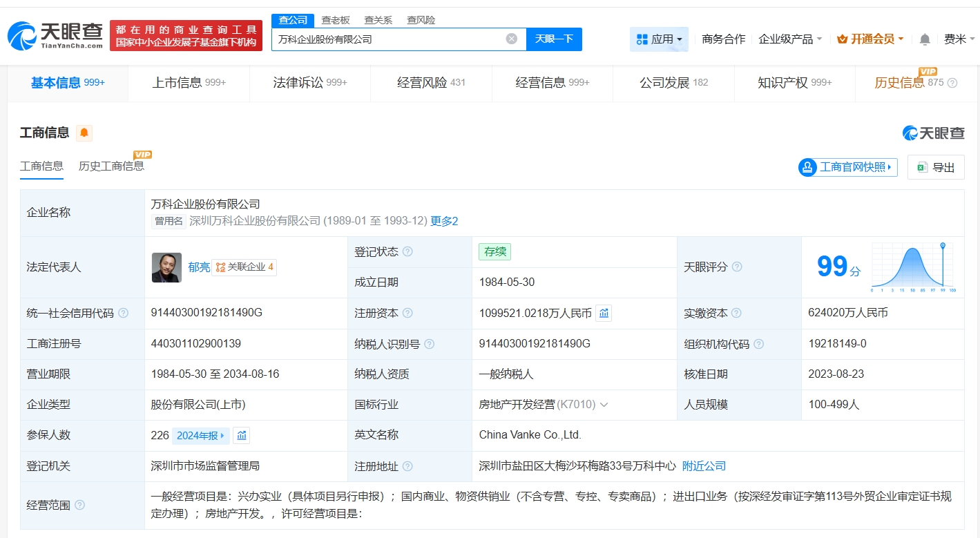Screen dimensions: 980x538
Task: Switch to 法律诉讼 tab
Action: 309,83
